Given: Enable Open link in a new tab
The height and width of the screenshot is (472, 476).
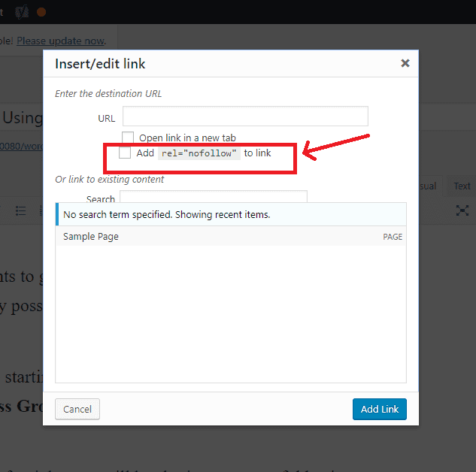Looking at the screenshot, I should click(128, 138).
